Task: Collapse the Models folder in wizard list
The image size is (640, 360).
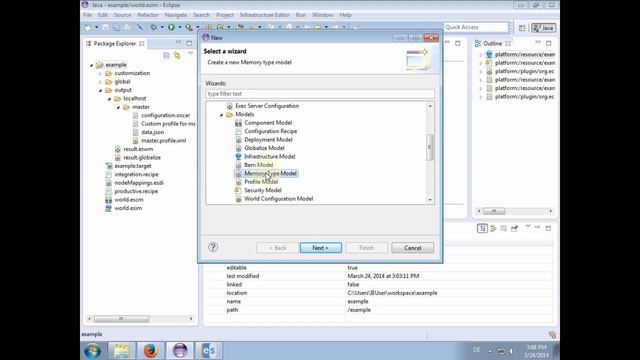Action: (222, 115)
